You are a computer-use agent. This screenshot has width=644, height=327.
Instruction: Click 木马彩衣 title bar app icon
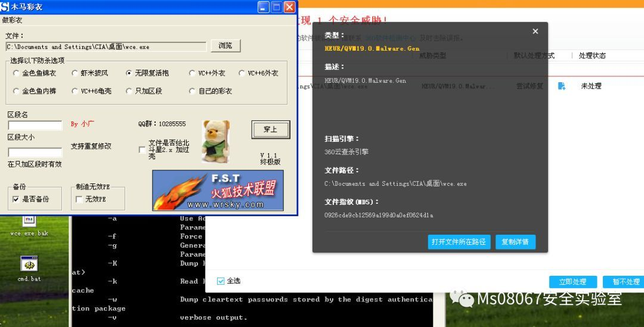tap(5, 7)
